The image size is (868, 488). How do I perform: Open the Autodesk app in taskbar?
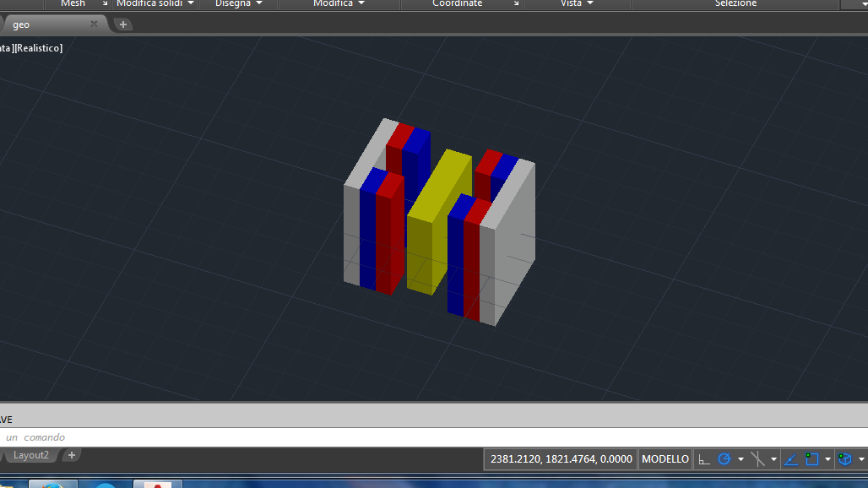[x=158, y=485]
